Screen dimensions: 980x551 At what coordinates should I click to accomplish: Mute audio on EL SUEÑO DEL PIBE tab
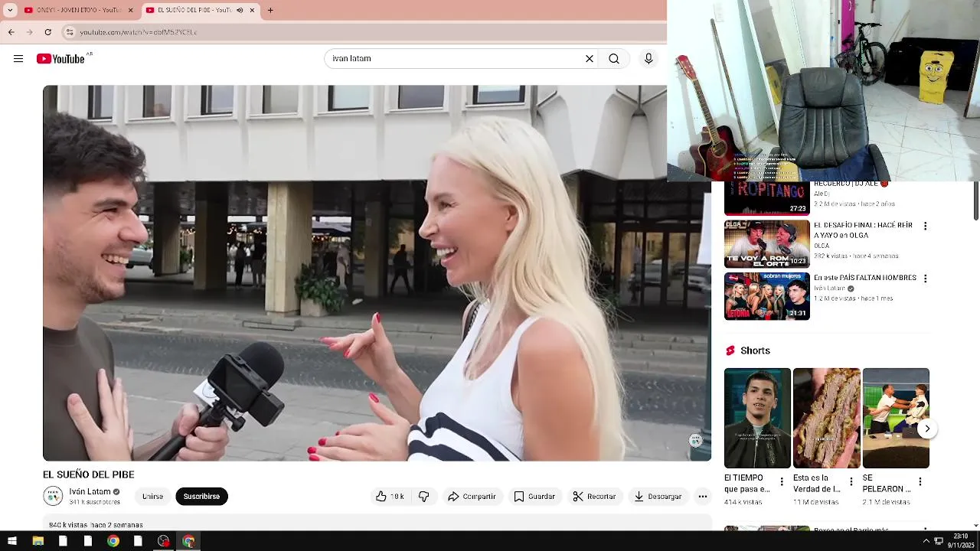[240, 11]
